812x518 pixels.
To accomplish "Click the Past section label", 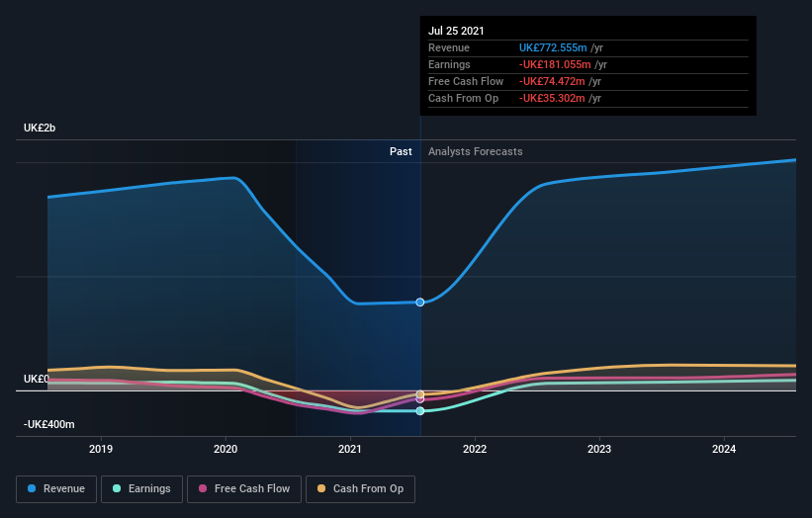I will [401, 151].
